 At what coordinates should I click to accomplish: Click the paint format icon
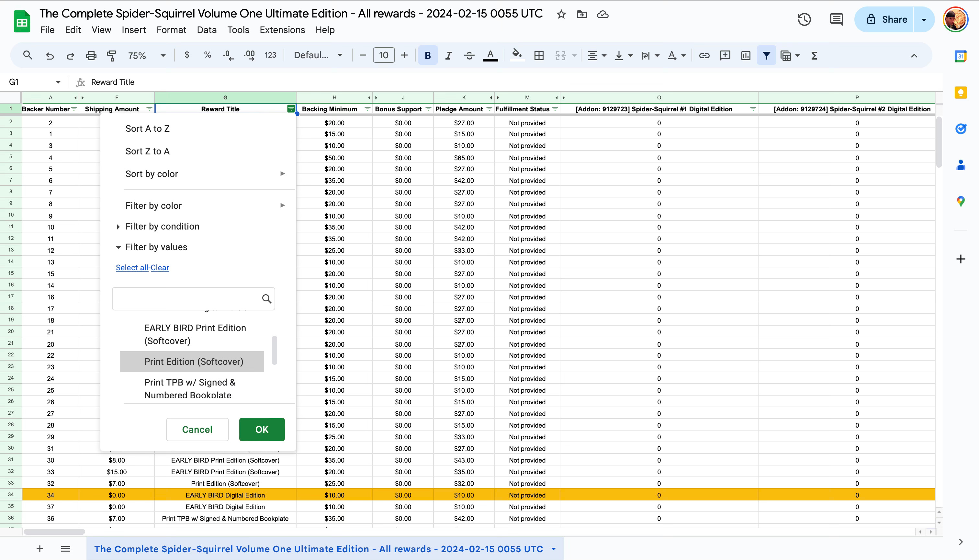pyautogui.click(x=112, y=55)
